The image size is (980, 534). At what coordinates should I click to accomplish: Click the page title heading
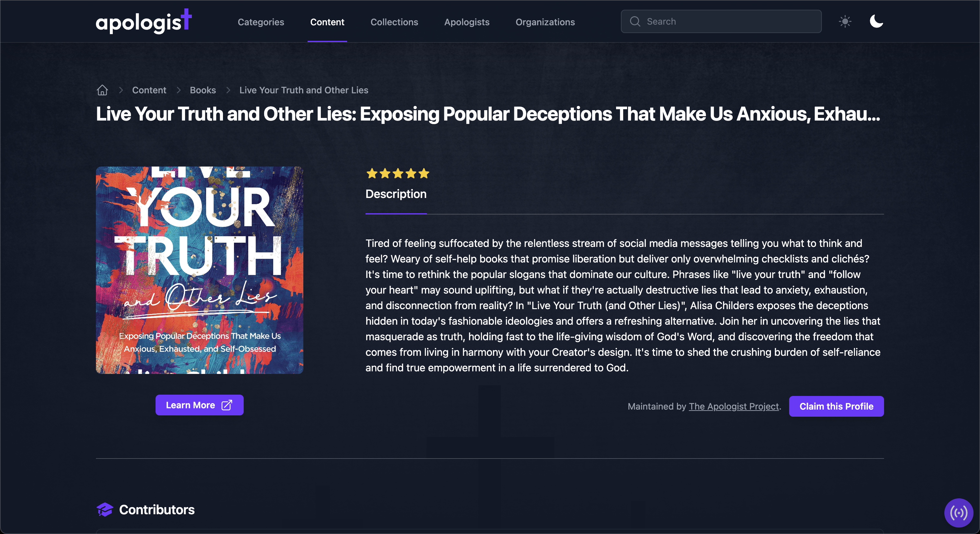(488, 114)
